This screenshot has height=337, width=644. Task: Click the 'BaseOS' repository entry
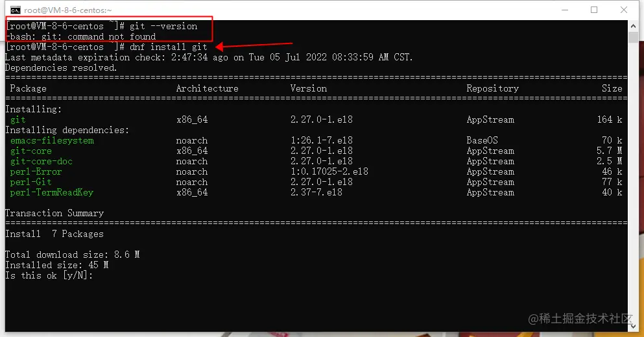(482, 140)
